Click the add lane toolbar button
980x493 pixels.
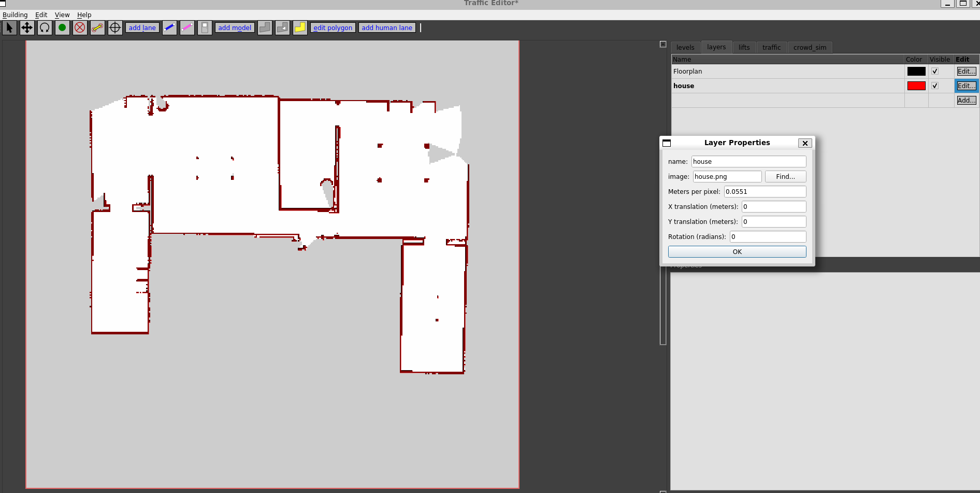[142, 27]
